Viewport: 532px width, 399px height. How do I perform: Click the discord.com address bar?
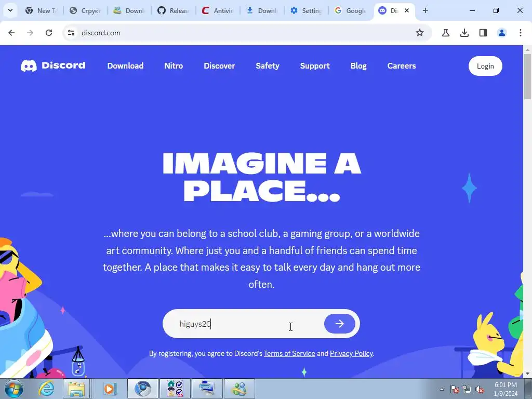(247, 33)
